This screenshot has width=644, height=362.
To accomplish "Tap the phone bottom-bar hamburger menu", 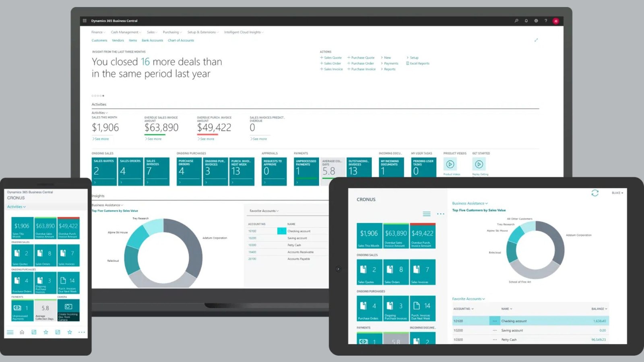I will 10,332.
